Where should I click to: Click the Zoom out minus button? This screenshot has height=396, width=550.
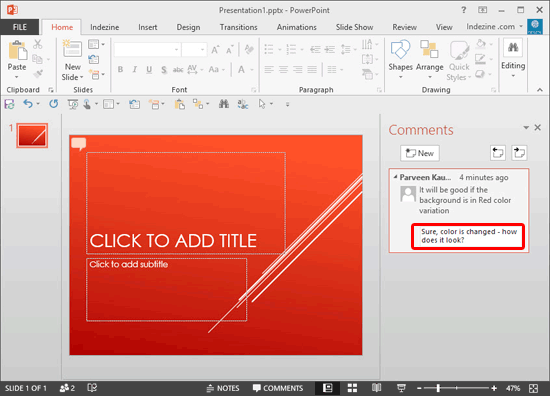pos(419,388)
